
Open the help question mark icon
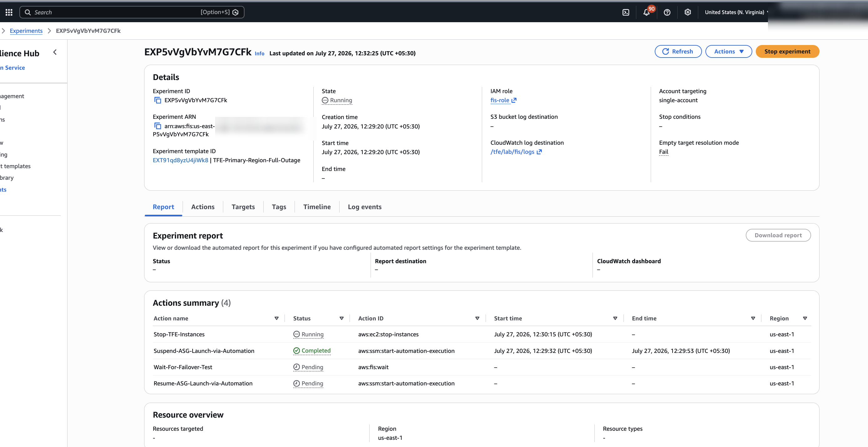tap(667, 13)
